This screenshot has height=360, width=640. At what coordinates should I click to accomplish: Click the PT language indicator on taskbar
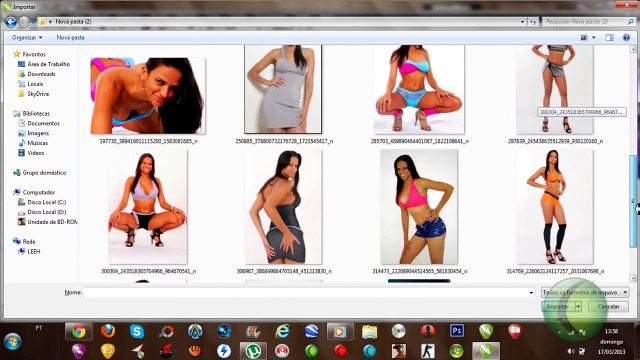tap(39, 328)
